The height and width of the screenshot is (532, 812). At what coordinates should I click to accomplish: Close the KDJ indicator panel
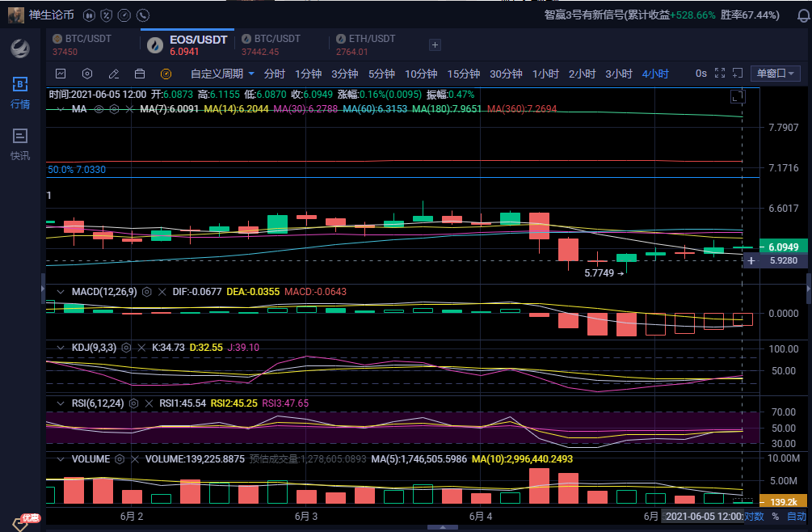pos(141,347)
